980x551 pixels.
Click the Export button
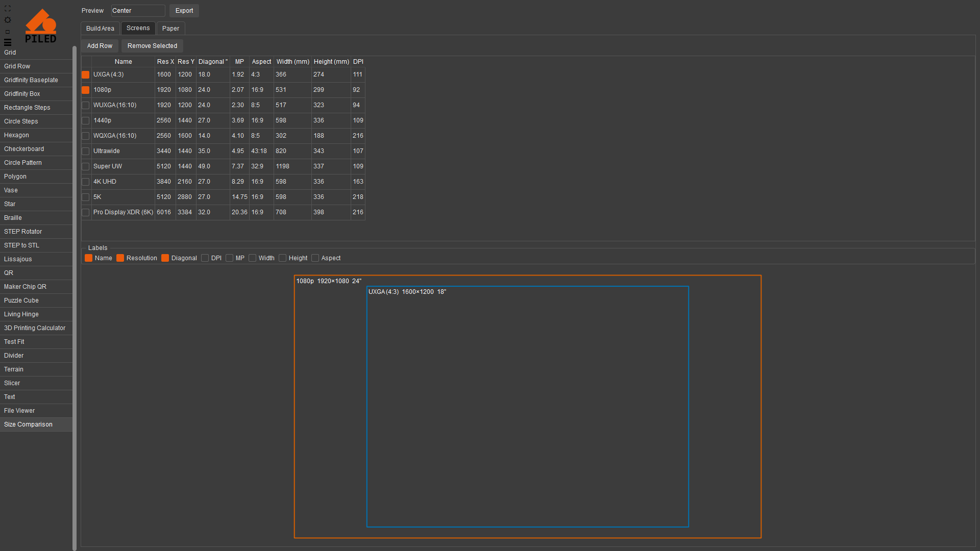click(x=184, y=11)
